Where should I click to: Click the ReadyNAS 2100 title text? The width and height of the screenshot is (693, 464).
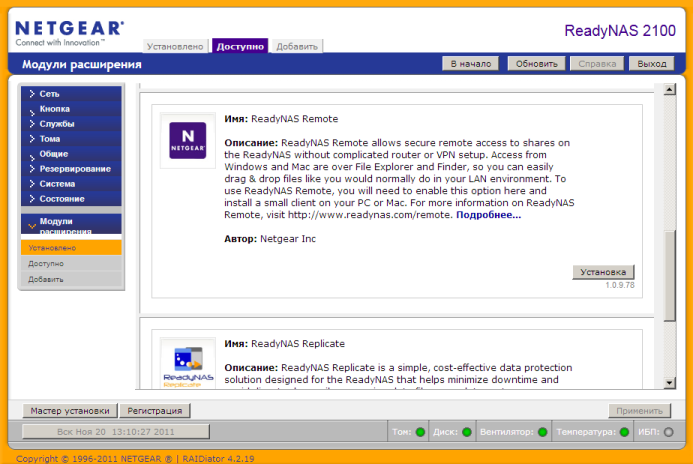[x=620, y=30]
